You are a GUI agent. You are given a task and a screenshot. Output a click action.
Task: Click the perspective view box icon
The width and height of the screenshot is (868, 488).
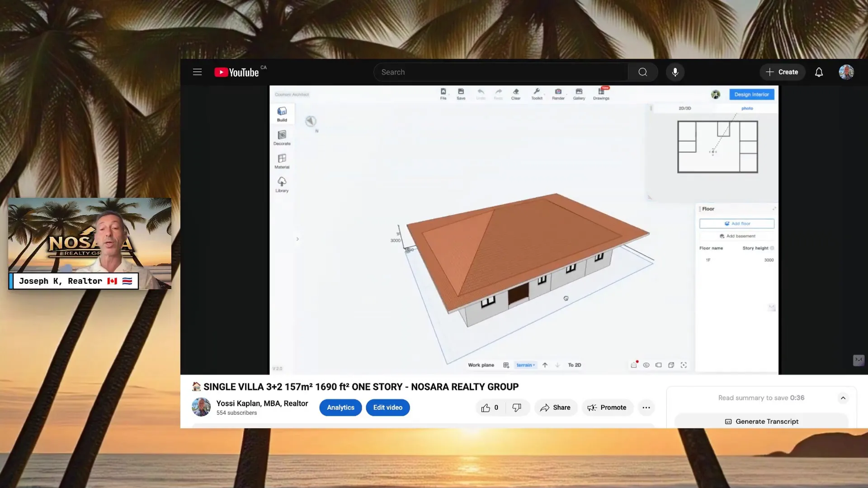tap(659, 365)
